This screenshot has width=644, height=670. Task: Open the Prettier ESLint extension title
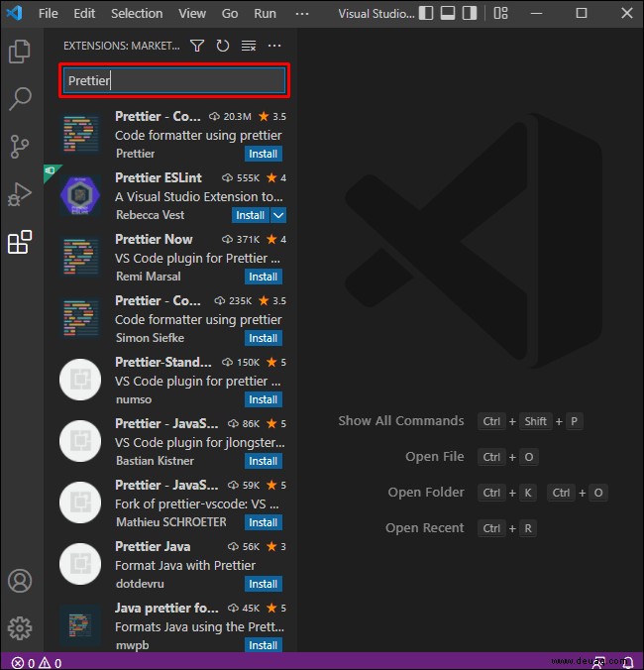pos(159,177)
